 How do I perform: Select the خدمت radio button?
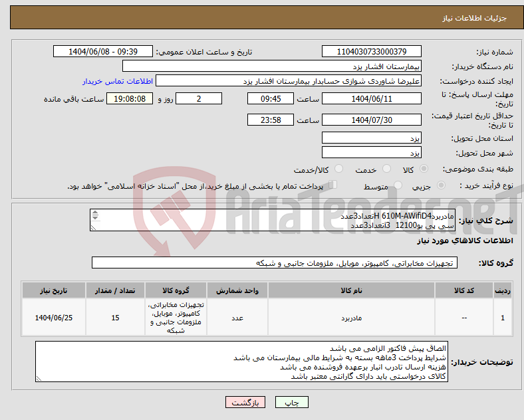click(386, 169)
